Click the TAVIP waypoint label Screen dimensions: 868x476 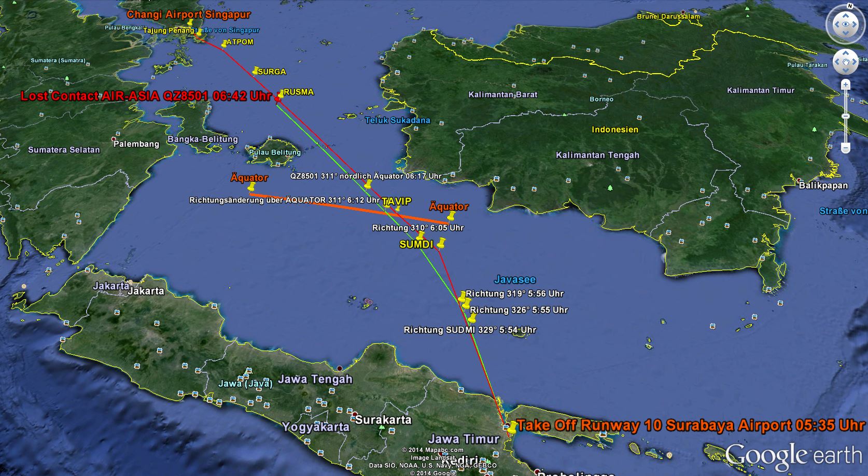coord(397,202)
